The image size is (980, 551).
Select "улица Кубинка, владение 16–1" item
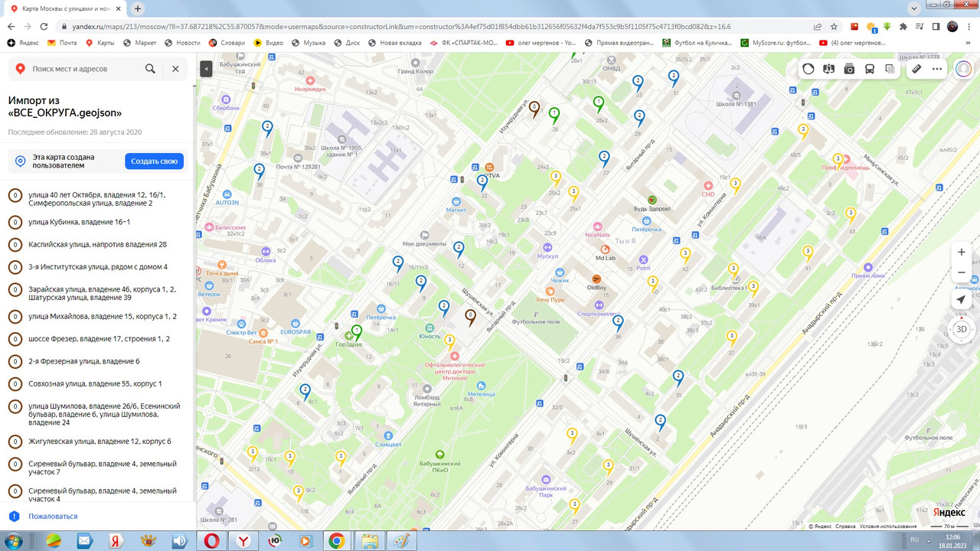(79, 222)
